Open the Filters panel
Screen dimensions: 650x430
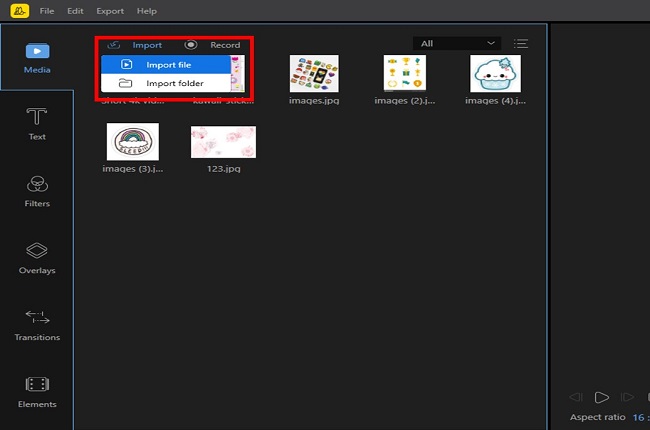tap(37, 191)
